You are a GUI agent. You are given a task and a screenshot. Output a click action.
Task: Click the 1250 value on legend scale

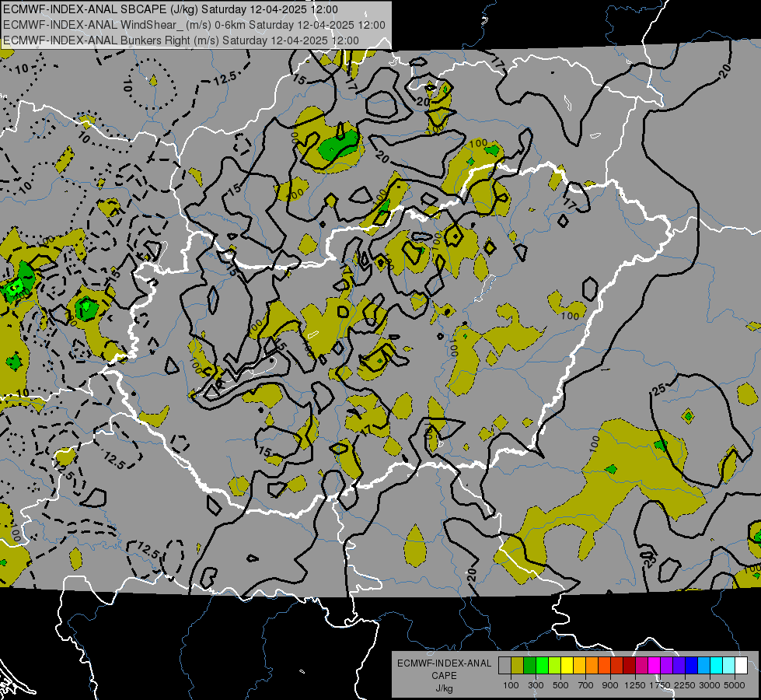coord(635,685)
